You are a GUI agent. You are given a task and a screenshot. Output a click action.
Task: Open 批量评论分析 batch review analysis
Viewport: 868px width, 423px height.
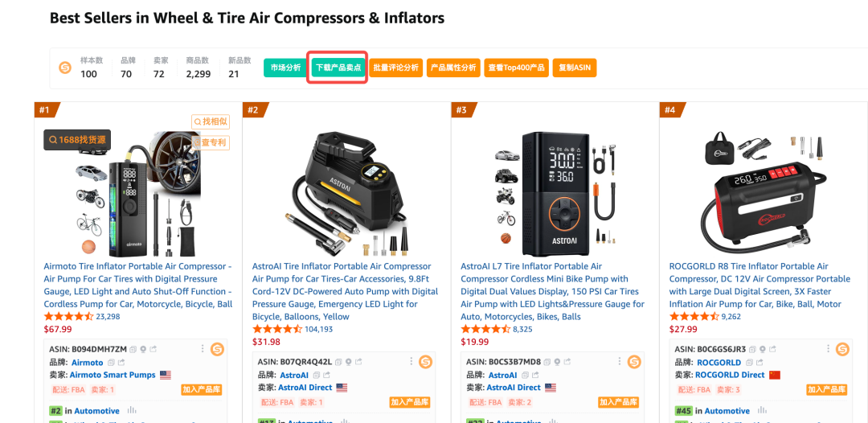click(x=396, y=68)
